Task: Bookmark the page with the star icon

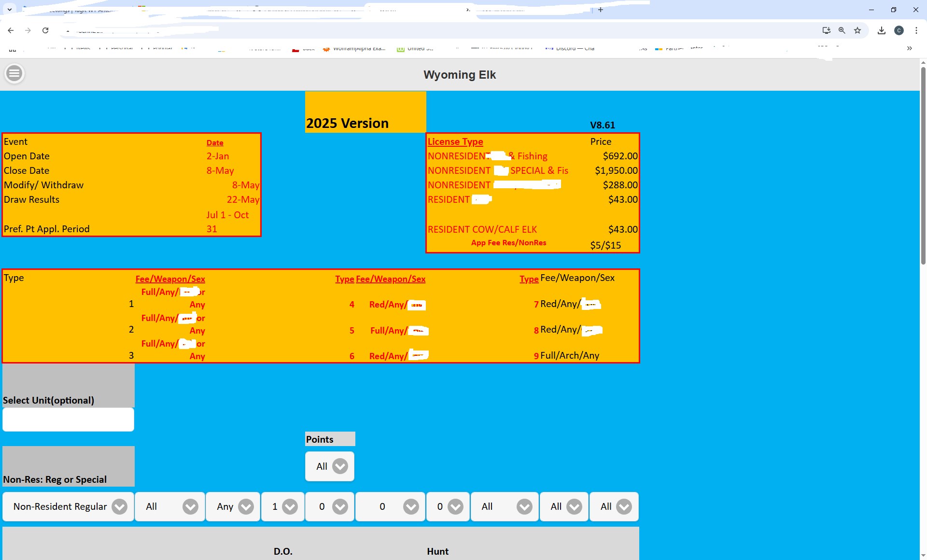Action: 857,30
